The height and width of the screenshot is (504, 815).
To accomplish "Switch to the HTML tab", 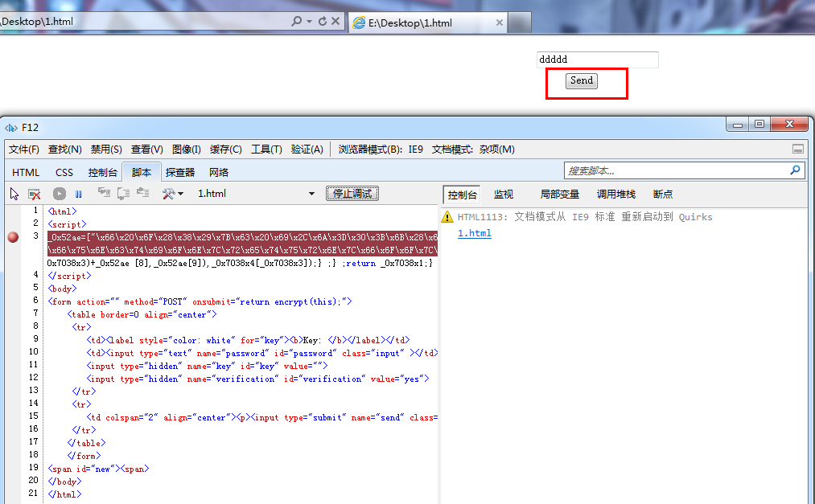I will point(26,172).
